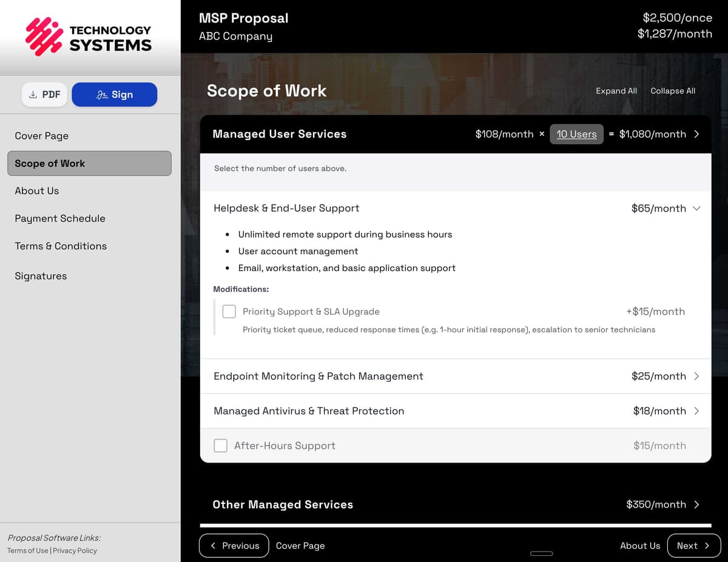
Task: Open the Other Managed Services section
Action: pos(696,504)
